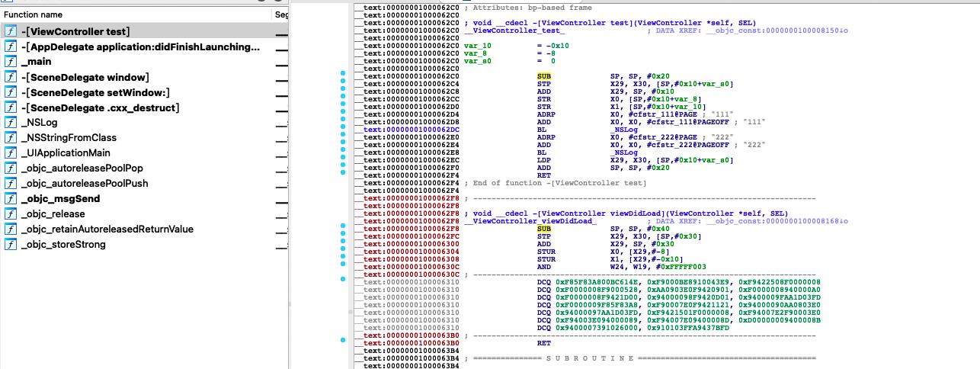This screenshot has width=980, height=369.
Task: Sort by the Function name column header
Action: click(33, 14)
